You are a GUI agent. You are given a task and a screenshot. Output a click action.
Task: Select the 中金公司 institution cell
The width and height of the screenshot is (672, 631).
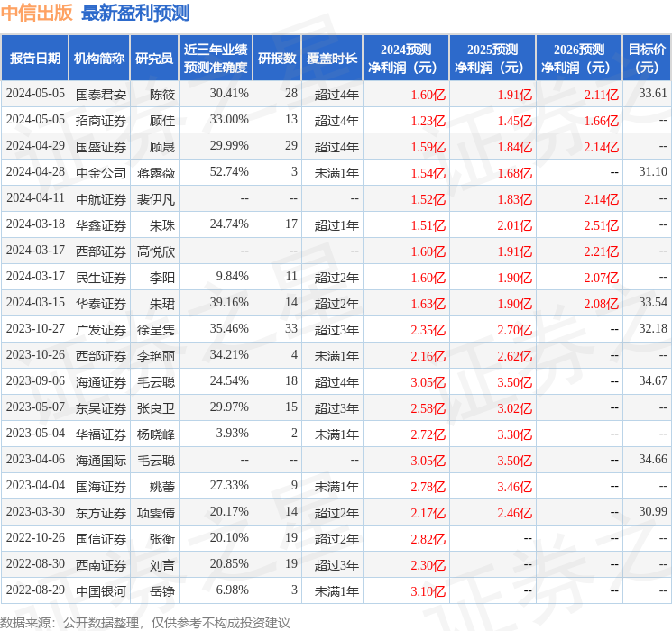click(x=101, y=173)
